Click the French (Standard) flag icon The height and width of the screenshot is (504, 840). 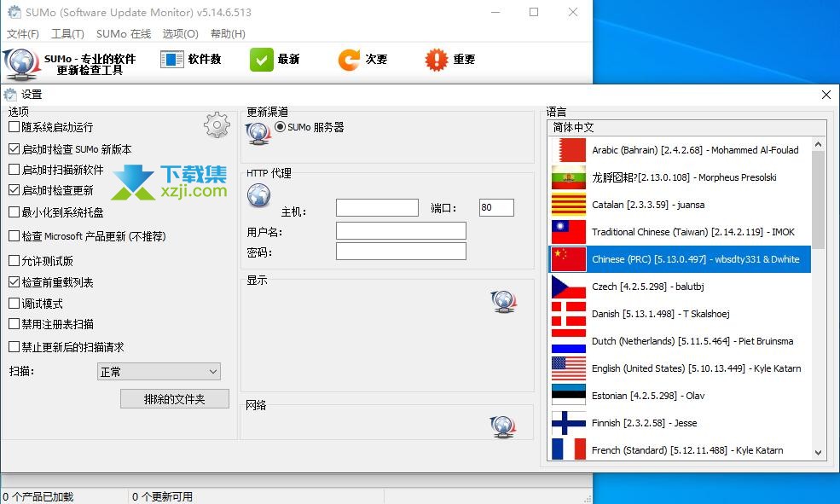[x=569, y=449]
